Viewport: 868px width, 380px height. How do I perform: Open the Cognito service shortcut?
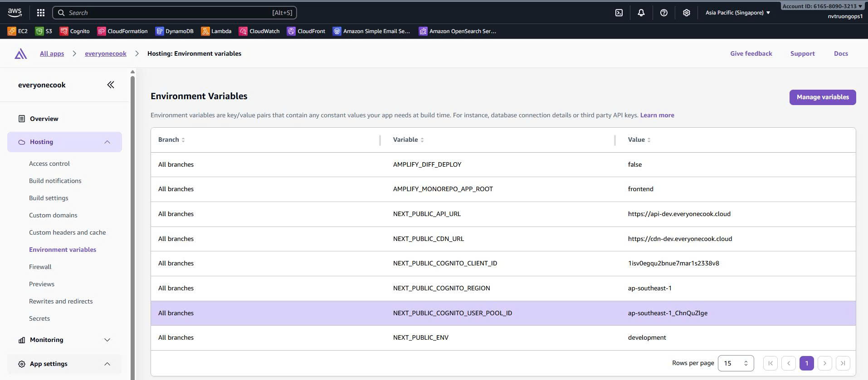75,31
